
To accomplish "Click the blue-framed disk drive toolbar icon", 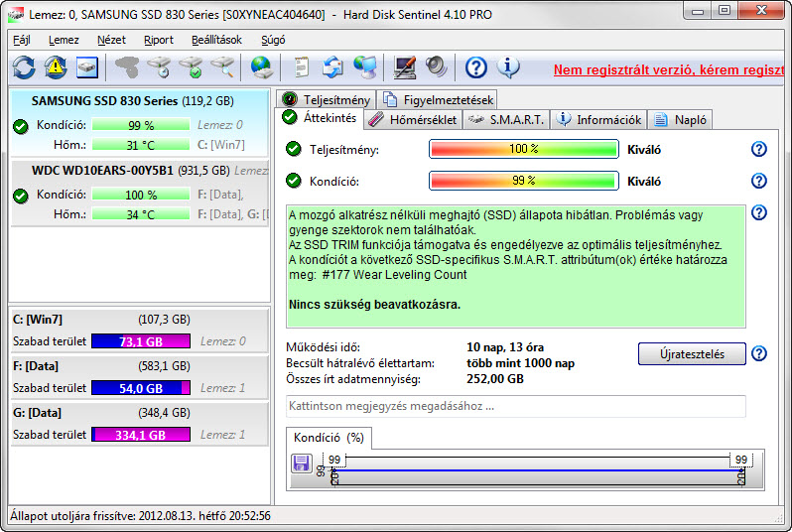I will (87, 67).
